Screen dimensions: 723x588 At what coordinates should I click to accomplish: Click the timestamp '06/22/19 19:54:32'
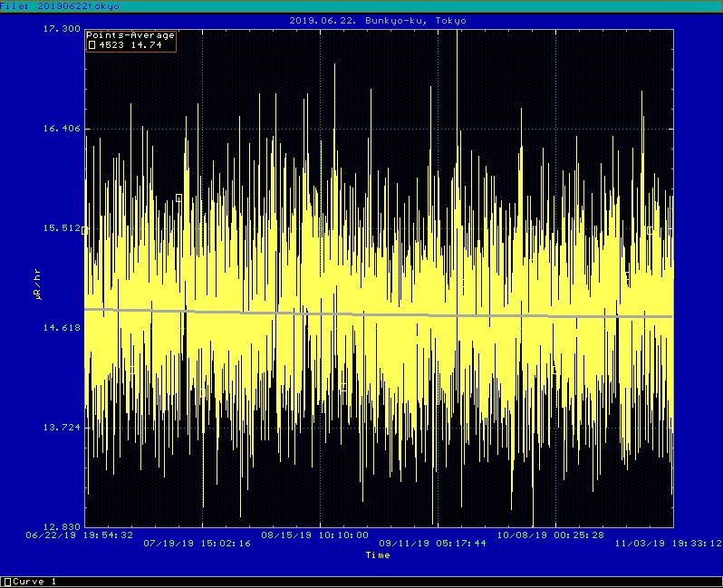[x=80, y=535]
